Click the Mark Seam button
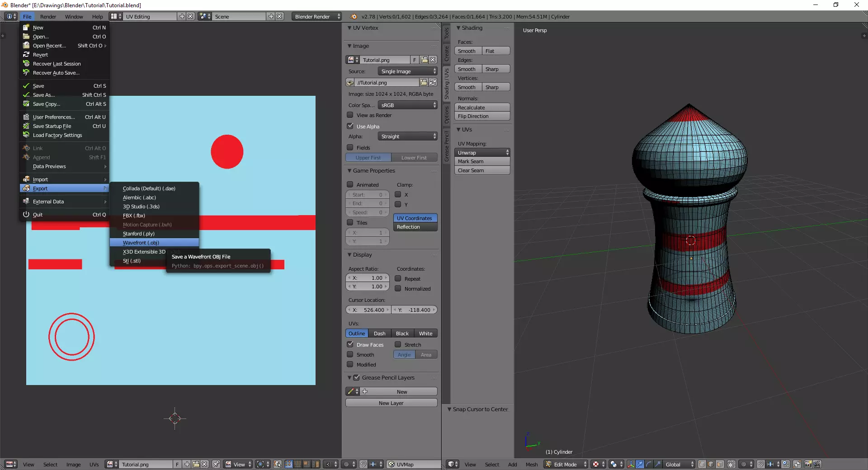Image resolution: width=868 pixels, height=470 pixels. tap(482, 161)
